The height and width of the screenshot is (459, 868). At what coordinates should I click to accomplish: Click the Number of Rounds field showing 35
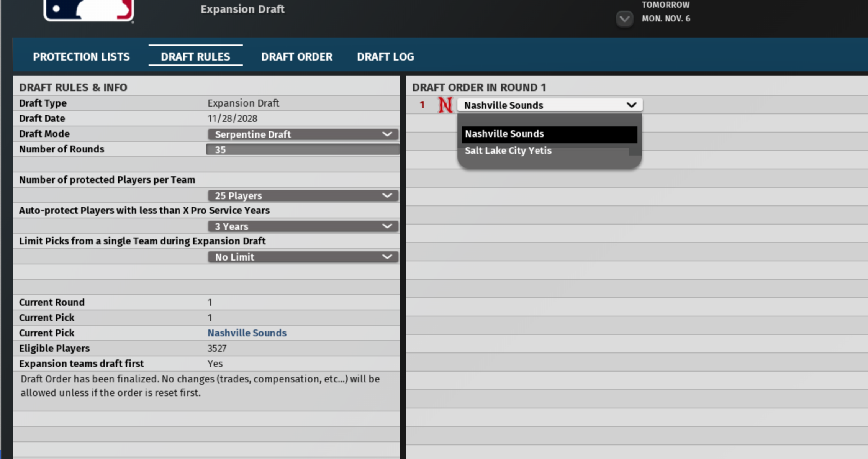tap(303, 149)
